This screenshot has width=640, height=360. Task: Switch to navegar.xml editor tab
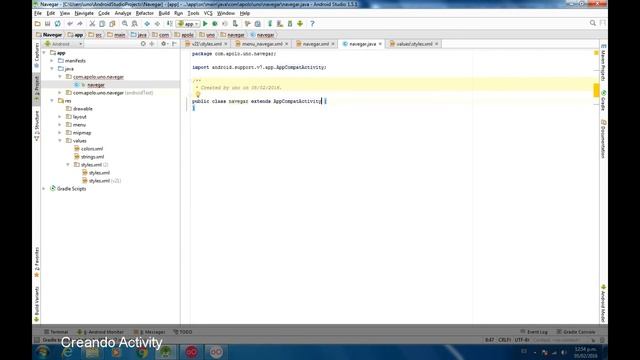pyautogui.click(x=315, y=44)
